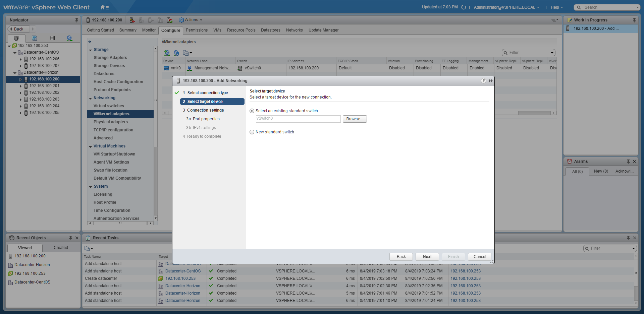Click the home menu icon in header
Screen dimensions: 644x314
pyautogui.click(x=104, y=7)
